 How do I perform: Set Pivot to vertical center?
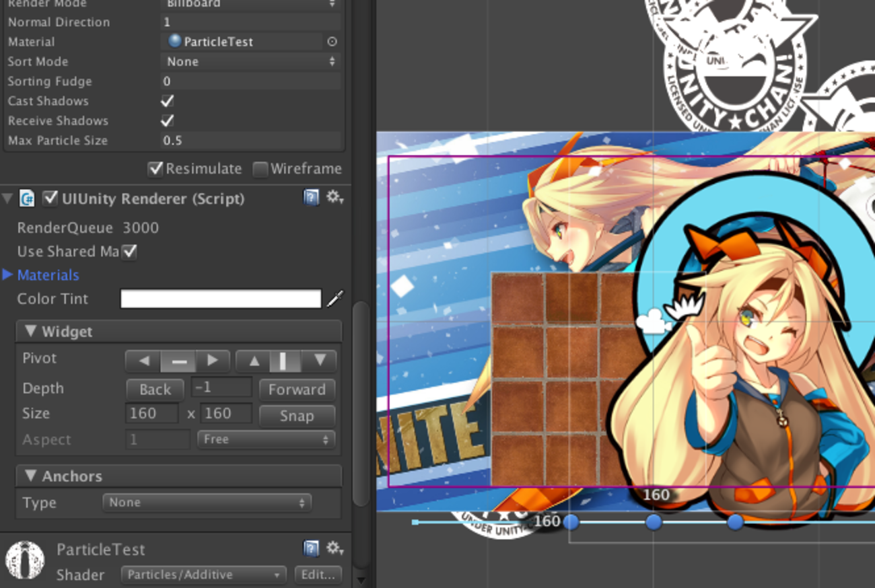pos(286,361)
